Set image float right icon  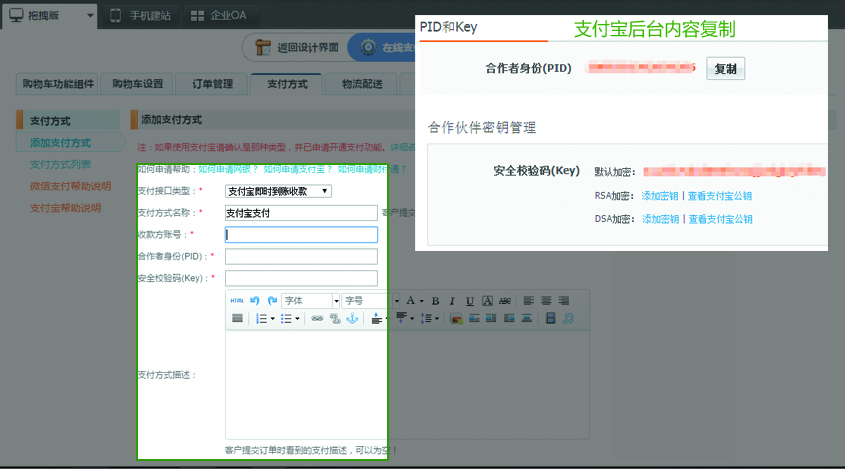coord(491,319)
